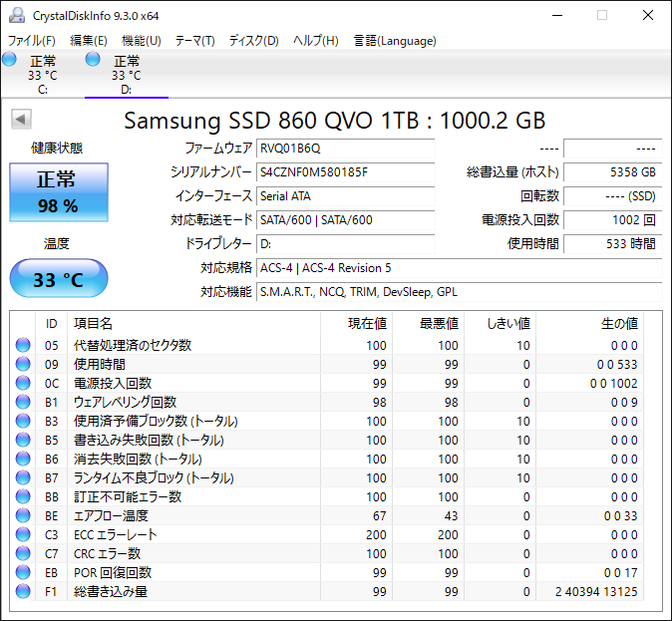Click status orb for attribute B5 row
This screenshot has width=672, height=621.
point(23,440)
